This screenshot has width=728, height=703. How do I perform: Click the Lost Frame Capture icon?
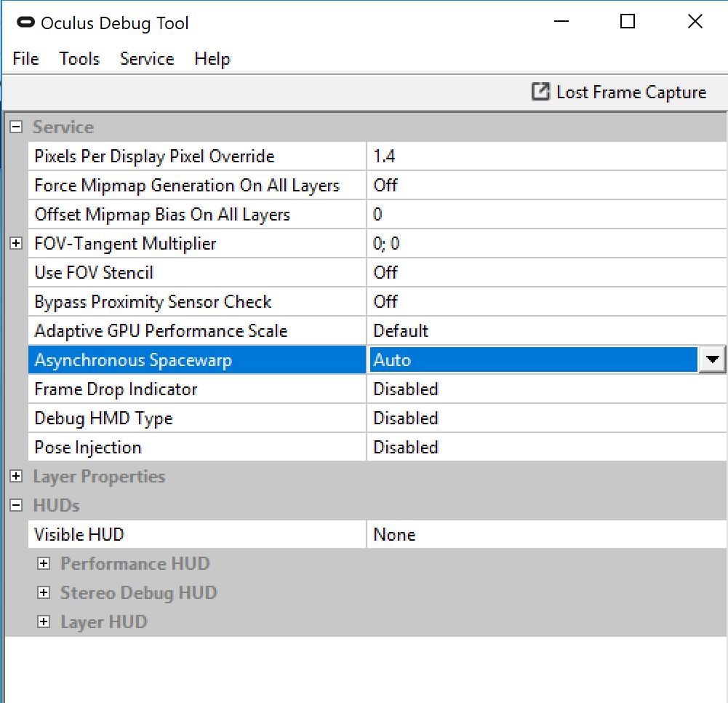pyautogui.click(x=540, y=92)
